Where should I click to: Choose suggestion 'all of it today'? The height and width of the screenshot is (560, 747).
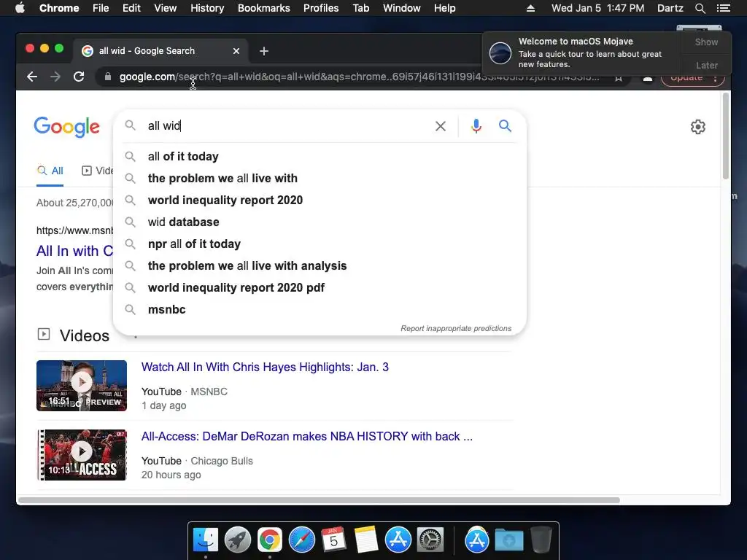click(x=320, y=157)
